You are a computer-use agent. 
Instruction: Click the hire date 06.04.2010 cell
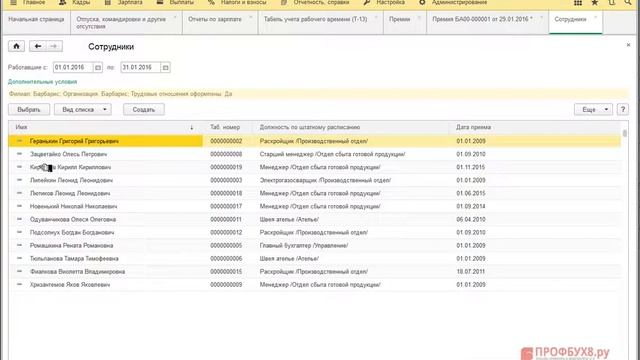pyautogui.click(x=471, y=219)
